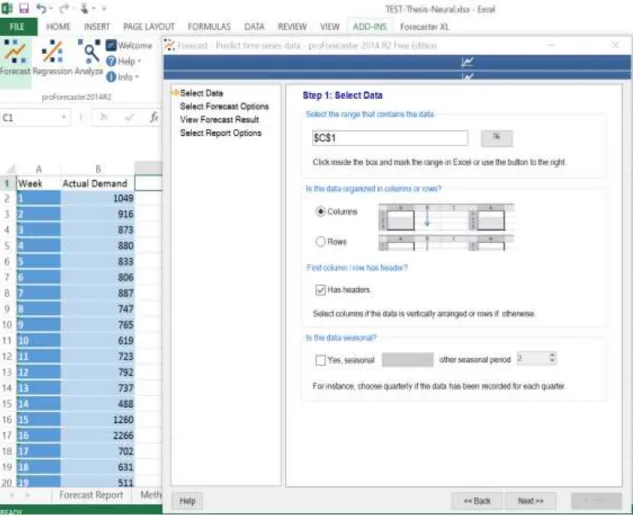
Task: Select column B header
Action: click(98, 169)
